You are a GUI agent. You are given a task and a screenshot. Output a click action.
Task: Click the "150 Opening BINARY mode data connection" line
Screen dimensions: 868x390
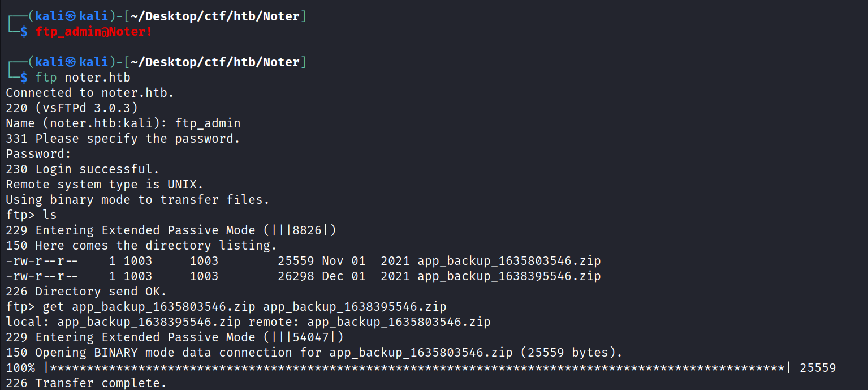tap(314, 353)
